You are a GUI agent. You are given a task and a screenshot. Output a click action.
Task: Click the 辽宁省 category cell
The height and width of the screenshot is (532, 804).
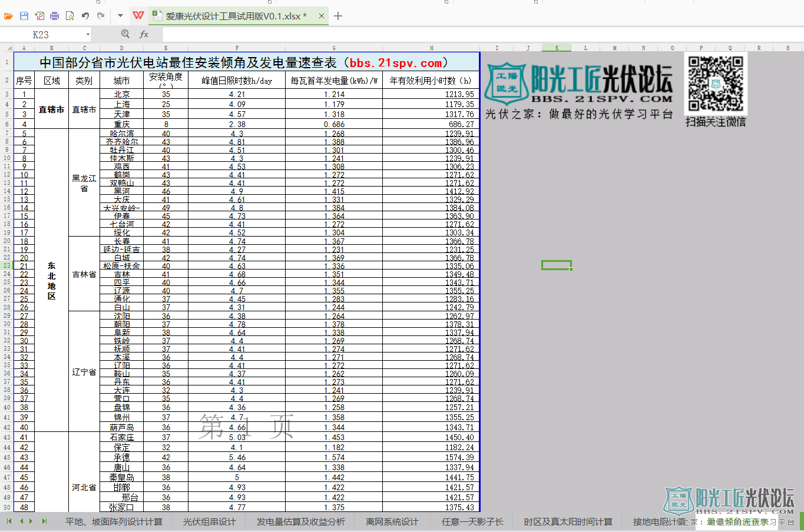[84, 372]
